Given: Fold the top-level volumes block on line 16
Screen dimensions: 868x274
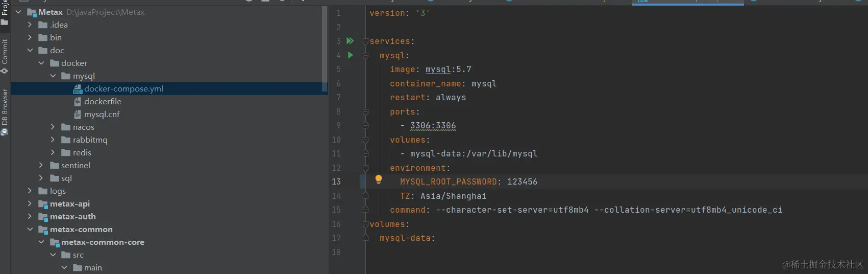Looking at the screenshot, I should 365,224.
